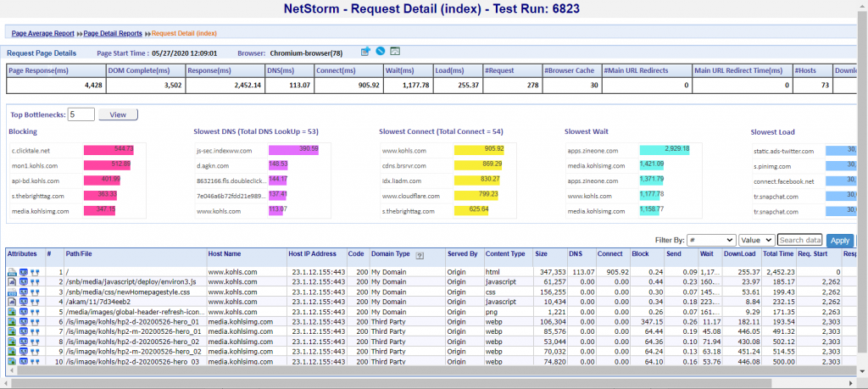Click the image icon in row 7
The image size is (868, 389).
click(x=12, y=331)
